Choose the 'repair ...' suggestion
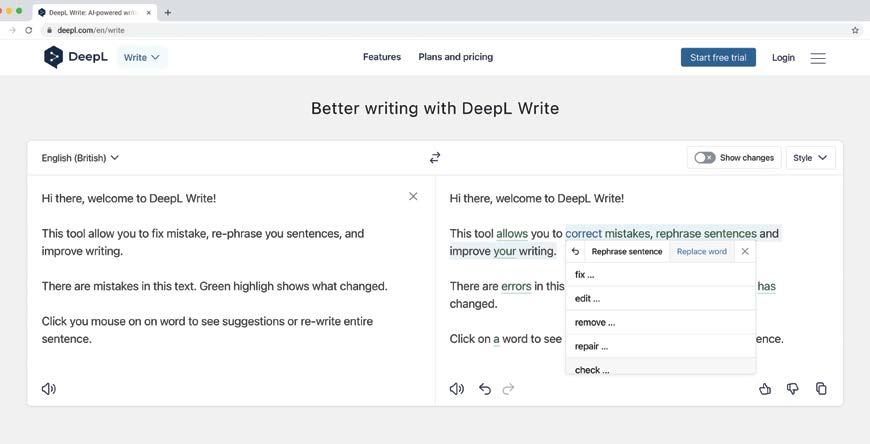The height and width of the screenshot is (444, 870). click(660, 346)
